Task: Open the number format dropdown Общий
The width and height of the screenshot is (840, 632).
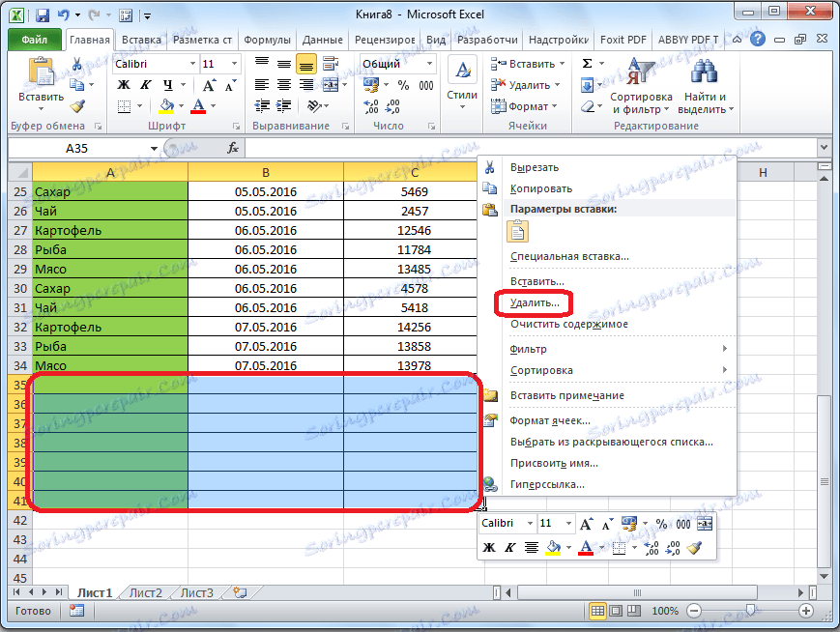Action: point(430,64)
